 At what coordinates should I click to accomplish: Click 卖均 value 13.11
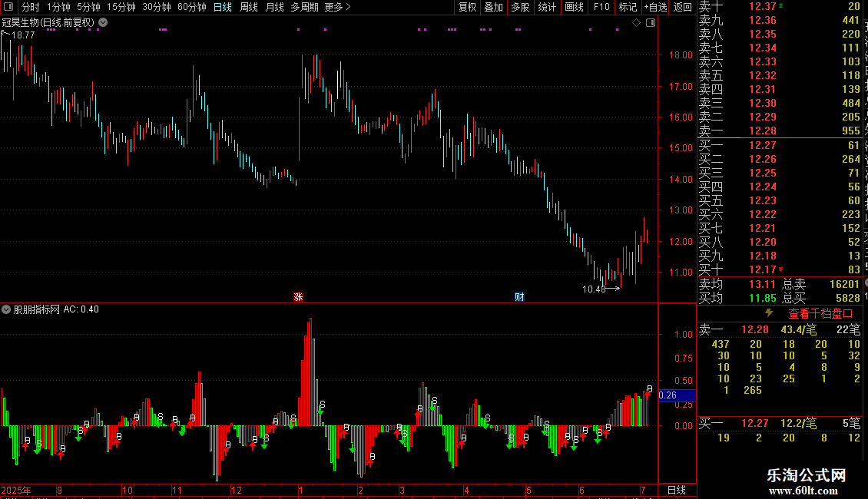point(762,284)
